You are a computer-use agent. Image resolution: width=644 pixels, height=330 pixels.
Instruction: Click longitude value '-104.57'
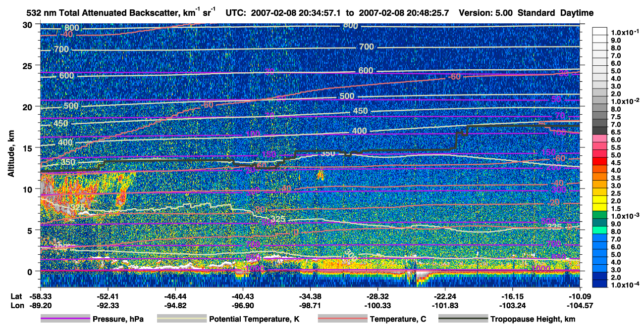[x=580, y=305]
